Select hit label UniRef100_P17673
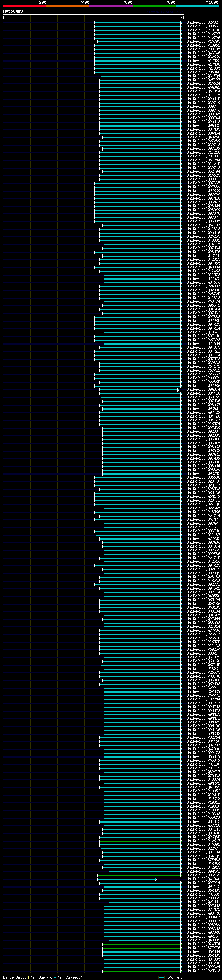This screenshot has width=222, height=980. [x=203, y=527]
